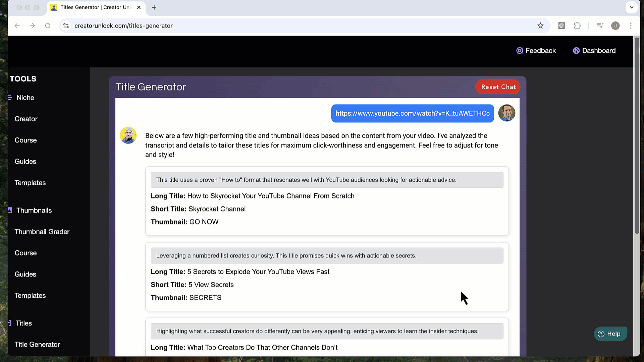644x362 pixels.
Task: Open Guides under Thumbnails
Action: click(25, 274)
